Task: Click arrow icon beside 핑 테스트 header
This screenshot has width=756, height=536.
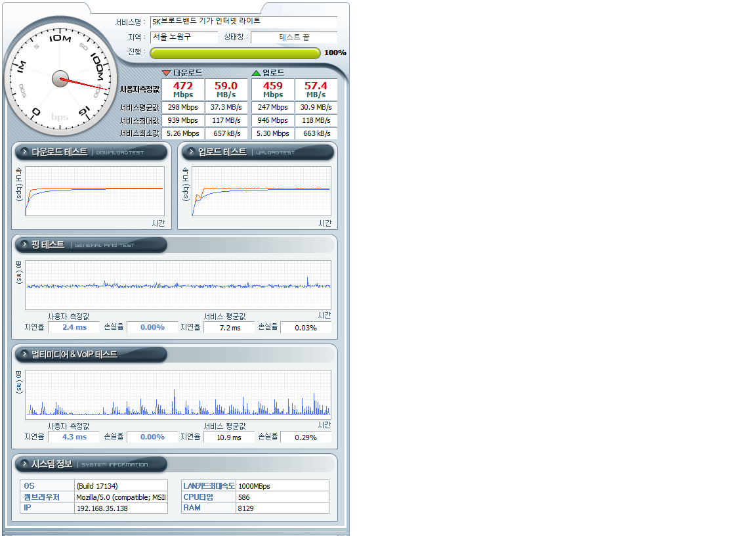Action: point(24,245)
